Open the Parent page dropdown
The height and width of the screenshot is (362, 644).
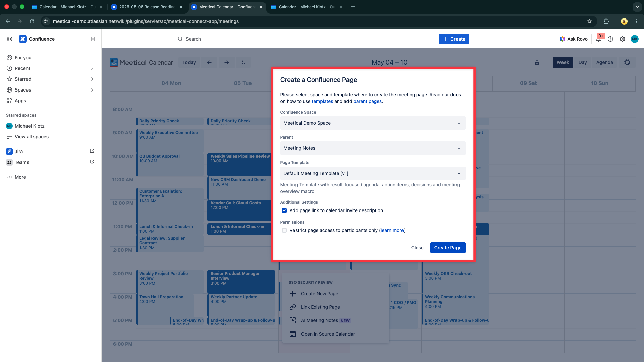[373, 148]
